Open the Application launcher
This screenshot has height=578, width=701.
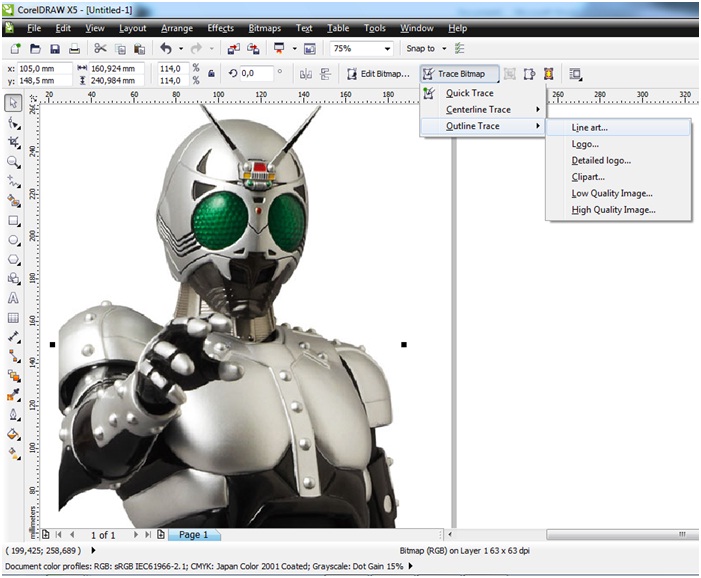coord(279,48)
